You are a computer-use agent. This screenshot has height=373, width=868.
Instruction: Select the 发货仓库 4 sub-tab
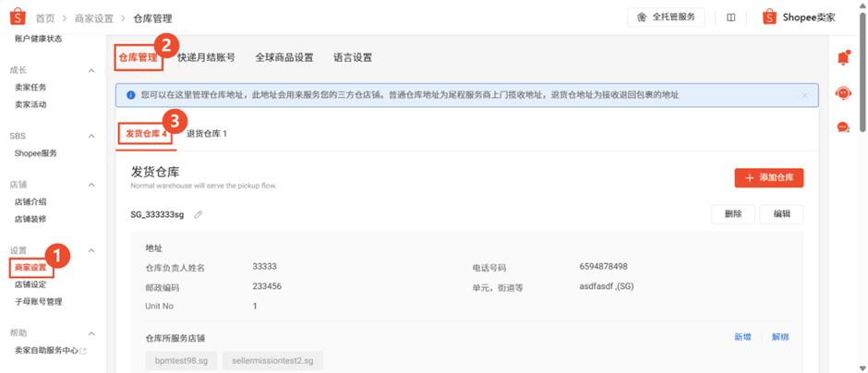tap(146, 133)
